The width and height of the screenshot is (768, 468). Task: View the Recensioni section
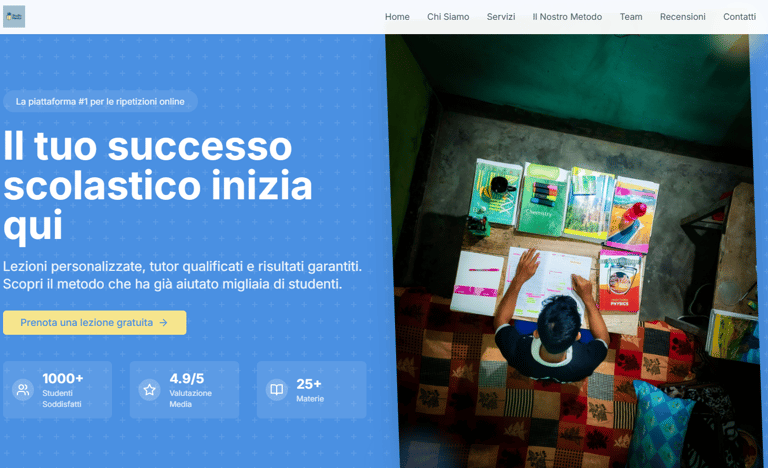682,17
